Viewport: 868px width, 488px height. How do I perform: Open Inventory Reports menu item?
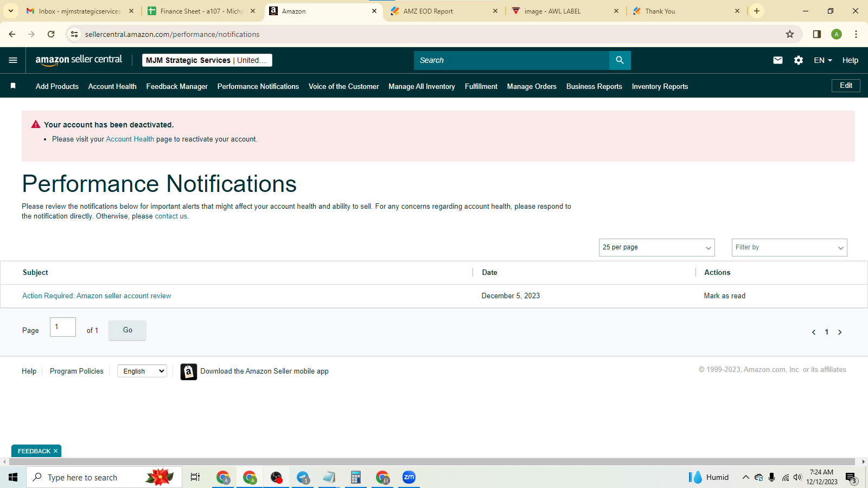tap(660, 86)
